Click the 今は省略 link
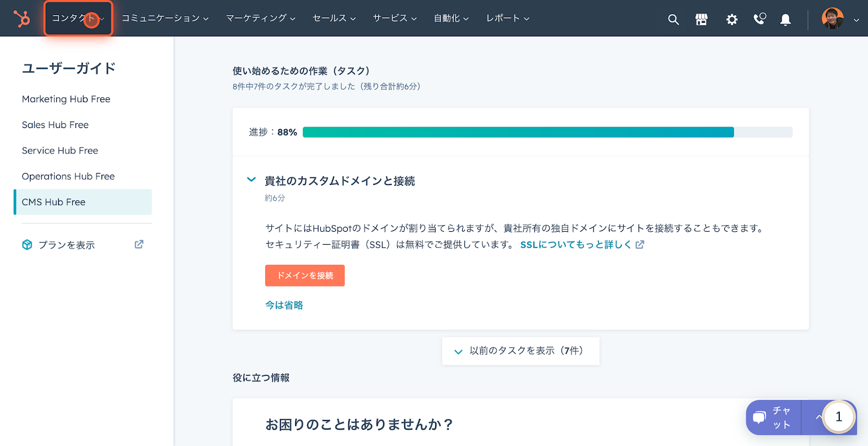The image size is (868, 446). tap(284, 305)
